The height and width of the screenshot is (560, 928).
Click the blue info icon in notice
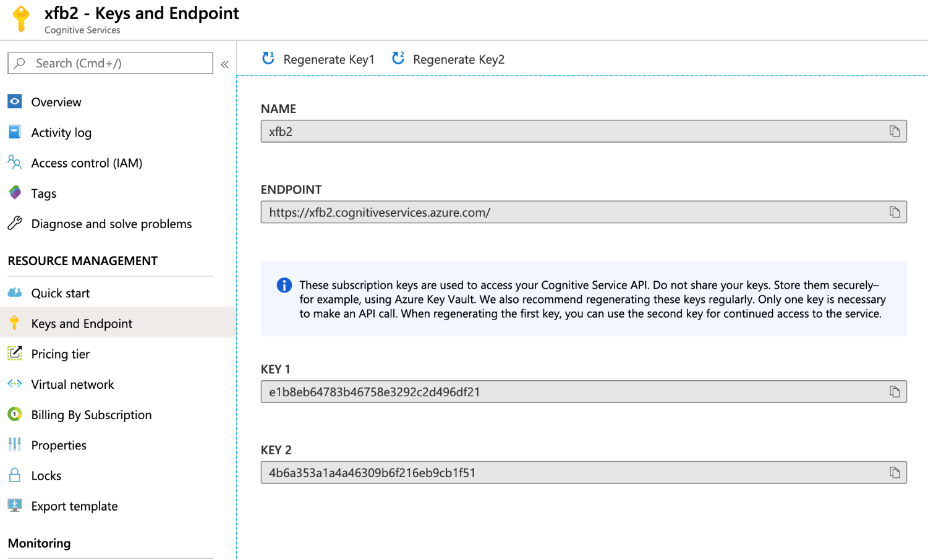(284, 285)
